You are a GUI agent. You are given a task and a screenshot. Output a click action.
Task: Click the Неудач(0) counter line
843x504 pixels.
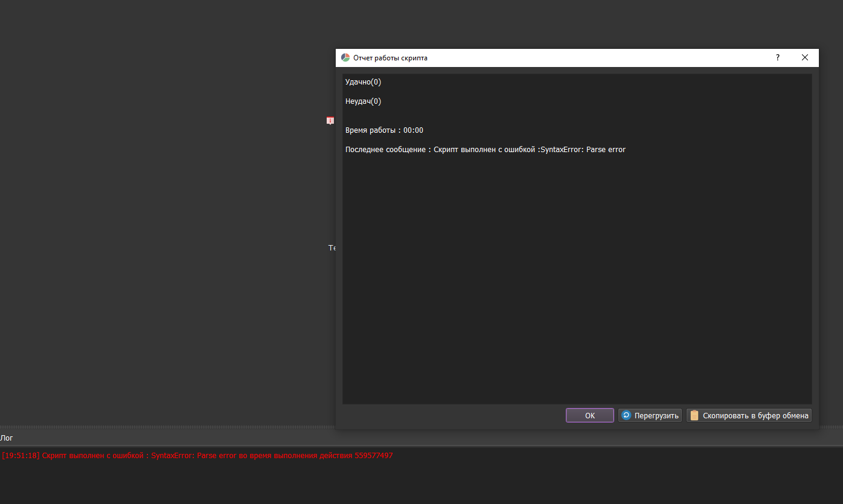(362, 101)
